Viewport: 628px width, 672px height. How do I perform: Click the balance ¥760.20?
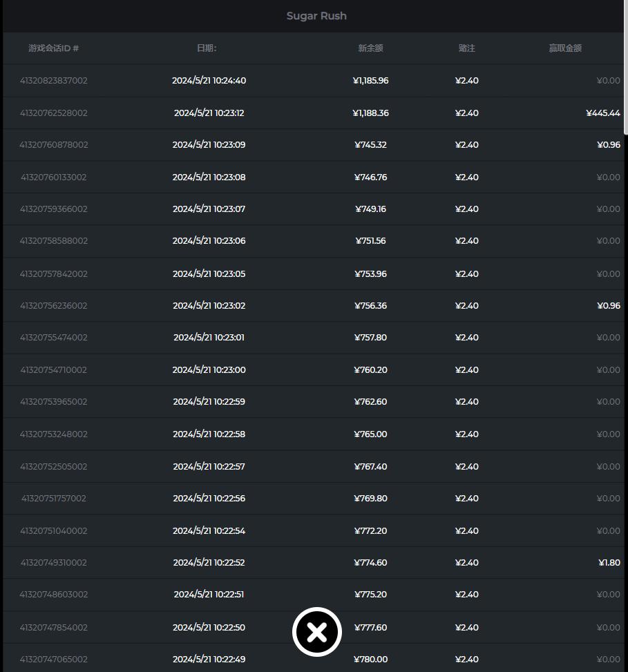pyautogui.click(x=371, y=370)
